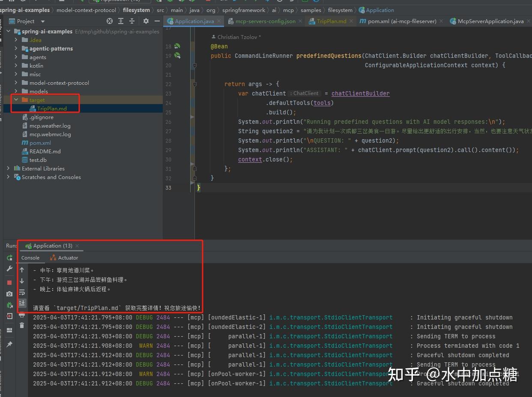
Task: Open Project panel options gear
Action: 146,21
